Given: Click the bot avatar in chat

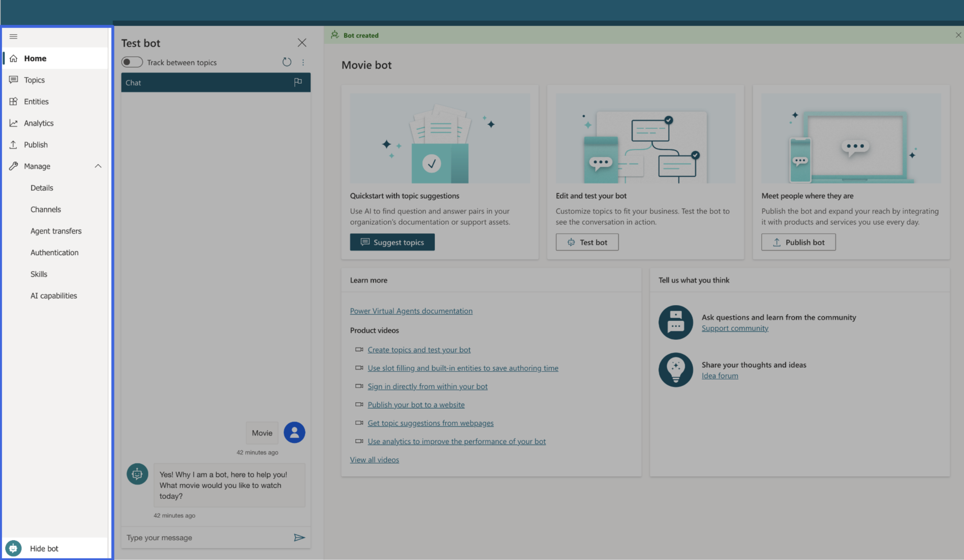Looking at the screenshot, I should 137,474.
